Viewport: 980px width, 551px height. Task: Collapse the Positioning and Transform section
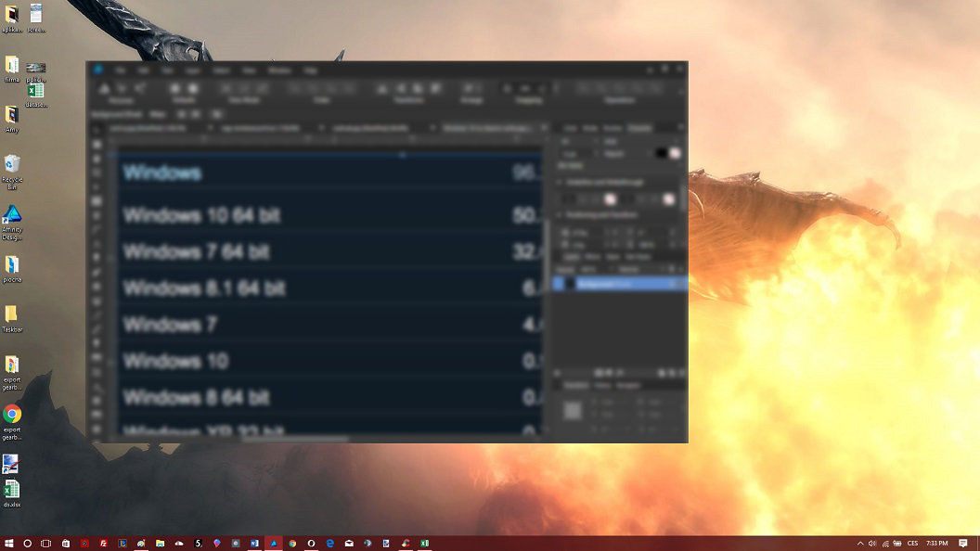pyautogui.click(x=559, y=215)
